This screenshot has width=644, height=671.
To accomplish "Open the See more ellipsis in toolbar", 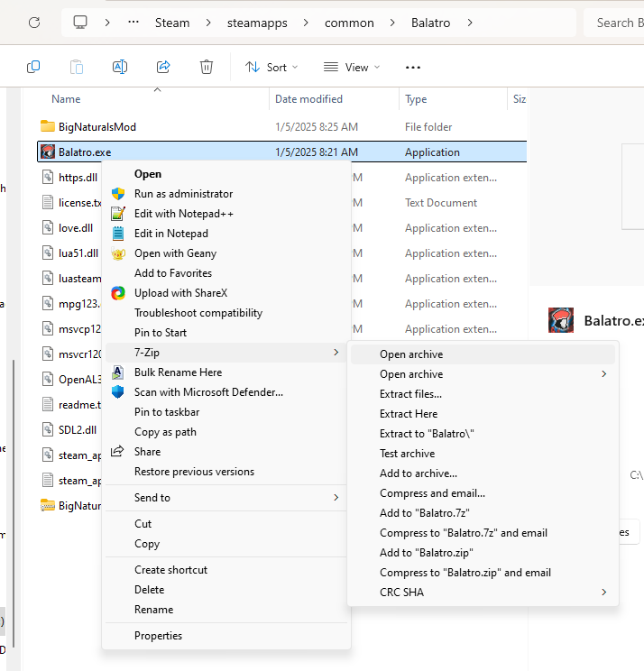I will [413, 67].
